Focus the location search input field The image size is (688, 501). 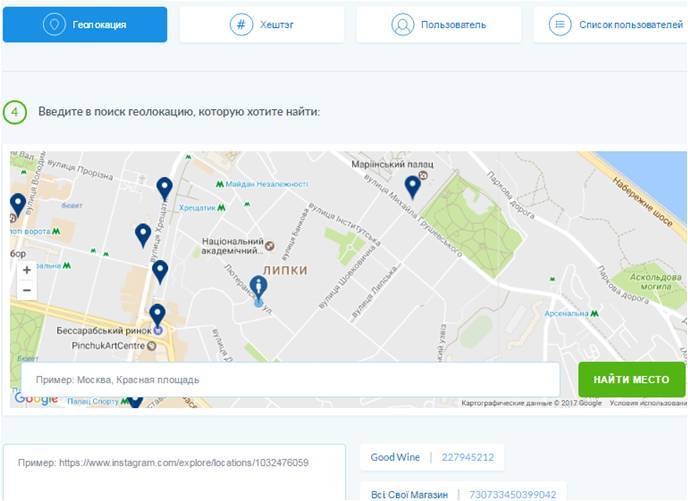290,380
